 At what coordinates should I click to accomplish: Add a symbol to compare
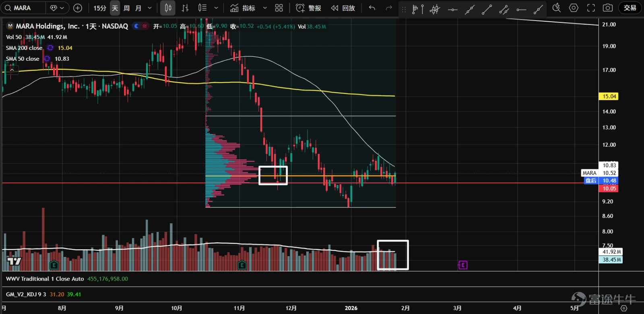(x=78, y=8)
